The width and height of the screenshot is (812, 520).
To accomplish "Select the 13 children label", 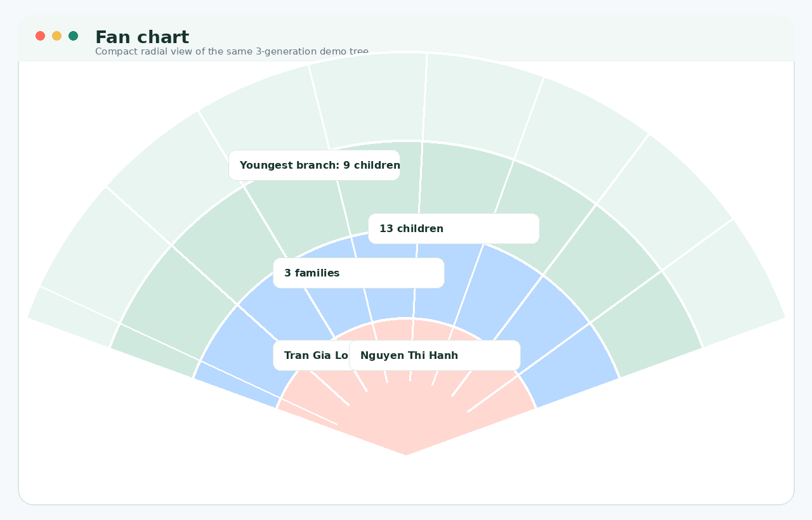I will pyautogui.click(x=454, y=228).
